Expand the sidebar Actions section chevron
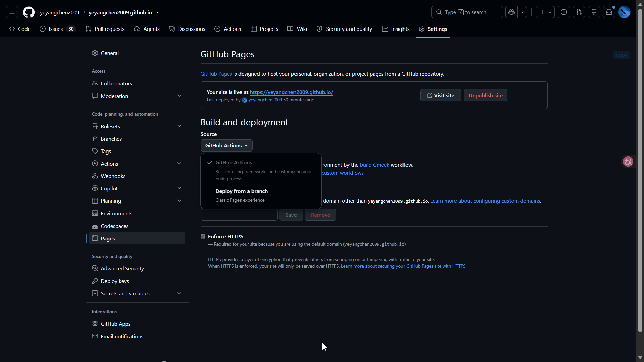Image resolution: width=644 pixels, height=362 pixels. click(179, 164)
